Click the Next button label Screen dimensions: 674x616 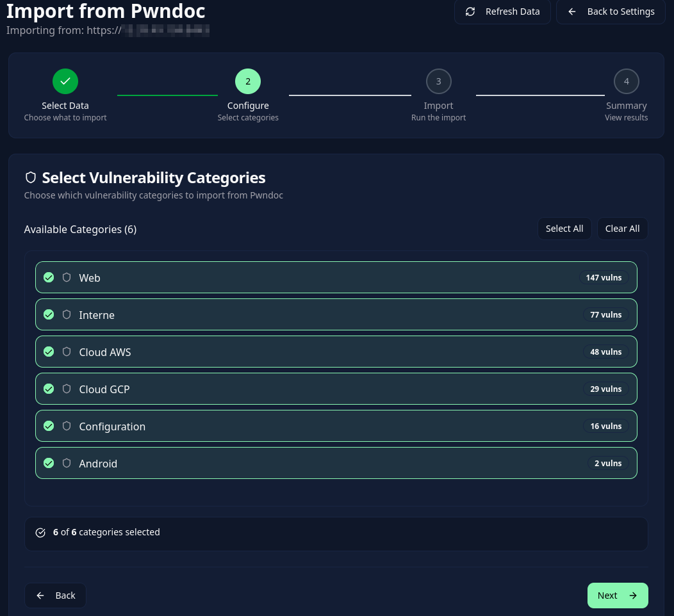click(607, 596)
